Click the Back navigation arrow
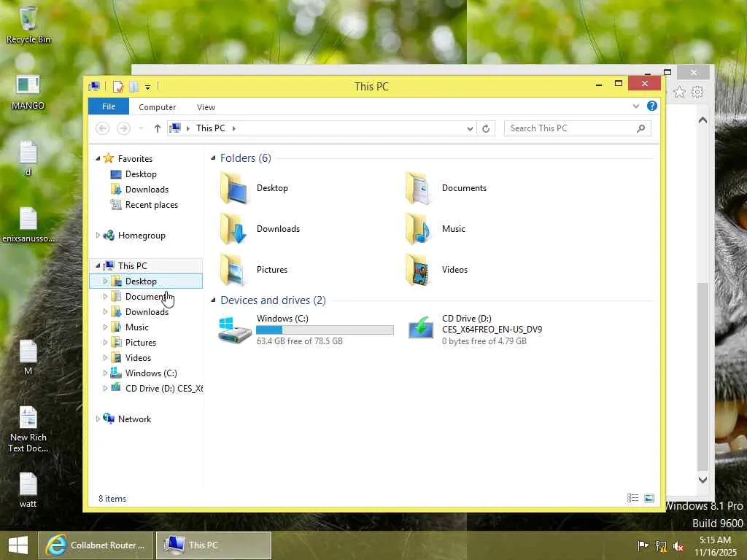This screenshot has width=747, height=560. tap(102, 128)
